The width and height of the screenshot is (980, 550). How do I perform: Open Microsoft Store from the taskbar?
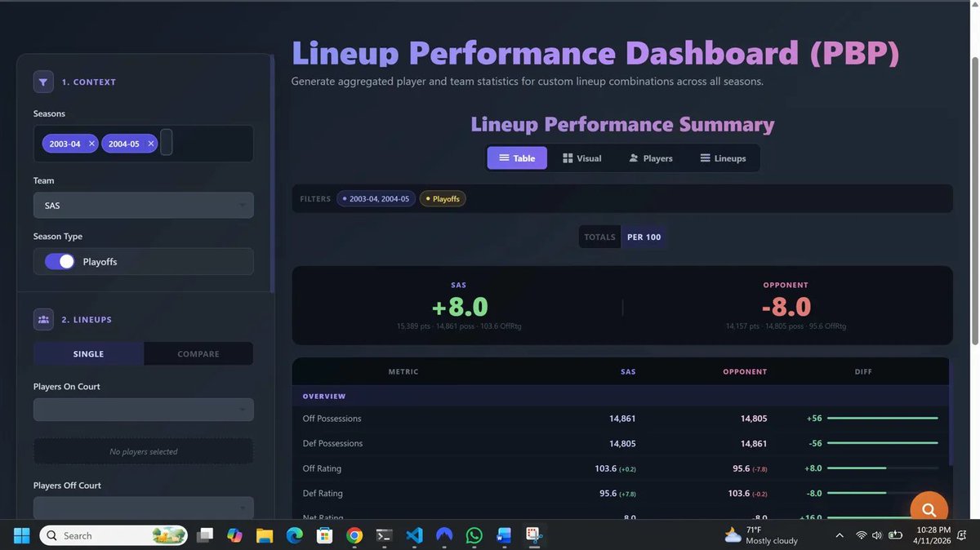point(324,535)
